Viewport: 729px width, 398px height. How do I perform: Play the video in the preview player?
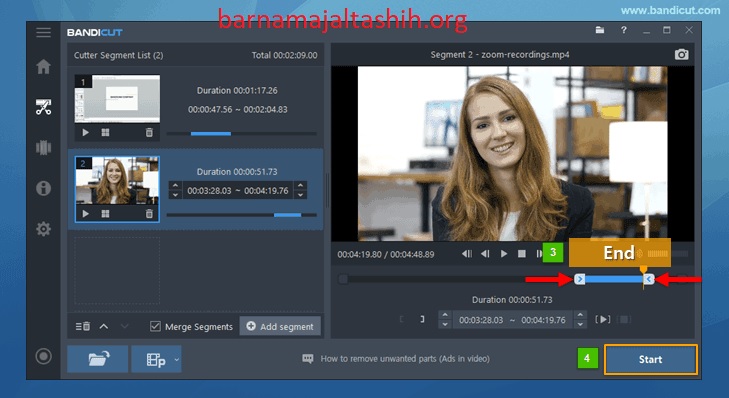pos(504,253)
